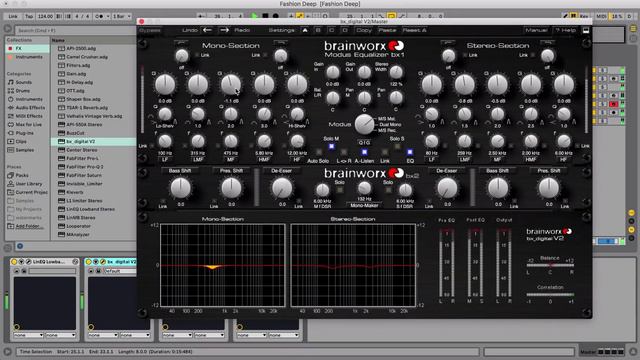Toggle the EQ blue LED button

(410, 152)
